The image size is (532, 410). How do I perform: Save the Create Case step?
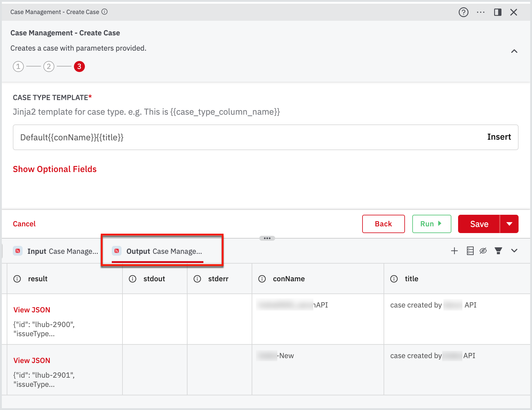point(479,224)
